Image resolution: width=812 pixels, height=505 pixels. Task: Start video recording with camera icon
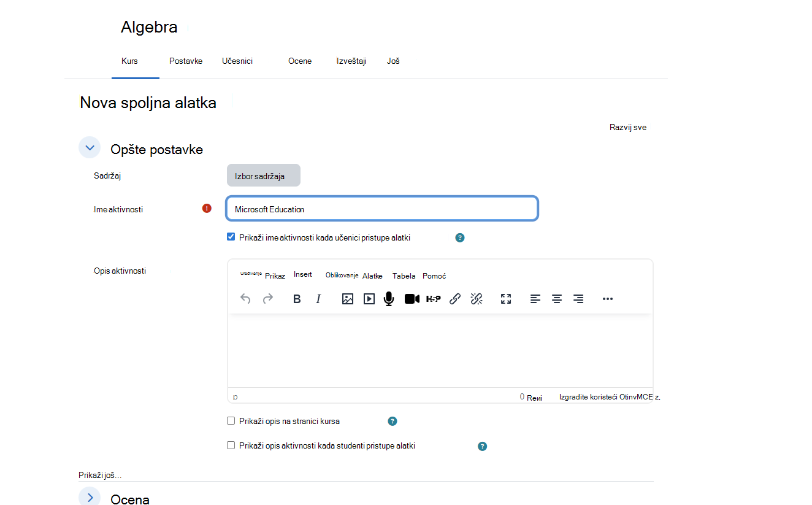[412, 299]
